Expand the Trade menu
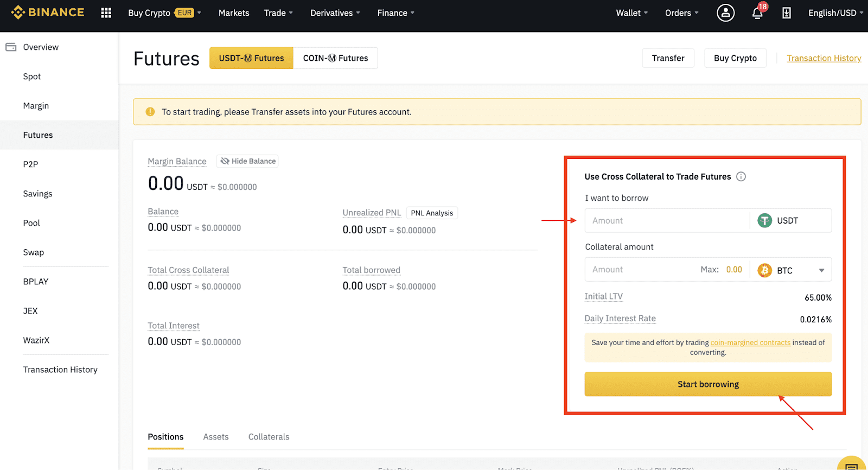 pyautogui.click(x=278, y=12)
